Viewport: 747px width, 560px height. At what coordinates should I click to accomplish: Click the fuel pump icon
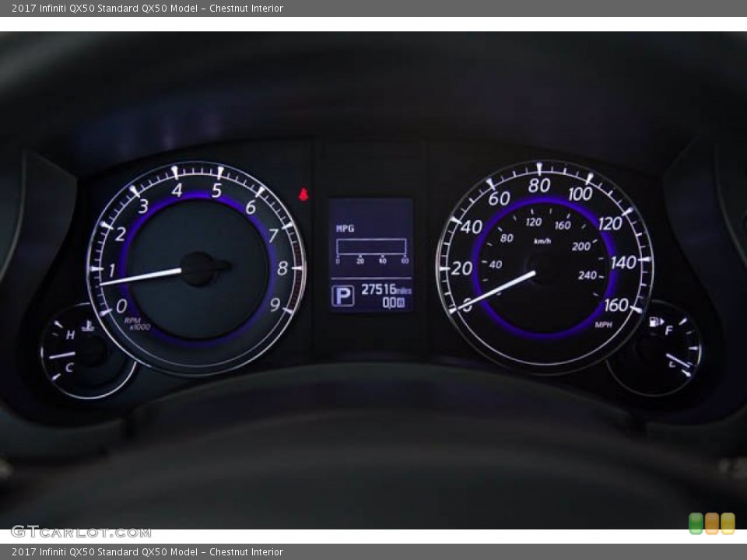[656, 322]
